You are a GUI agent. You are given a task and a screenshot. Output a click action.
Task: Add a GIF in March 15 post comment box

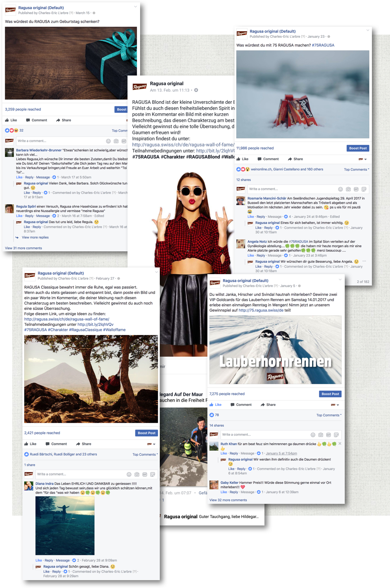(x=124, y=141)
